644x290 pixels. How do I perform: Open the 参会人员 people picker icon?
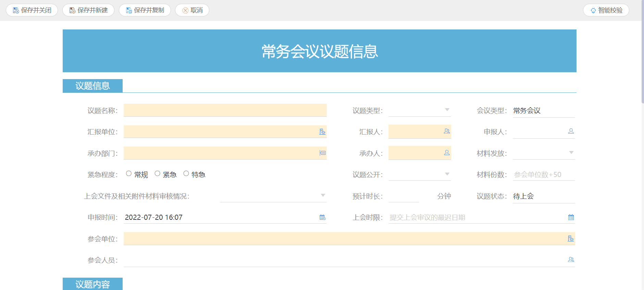[x=571, y=260]
